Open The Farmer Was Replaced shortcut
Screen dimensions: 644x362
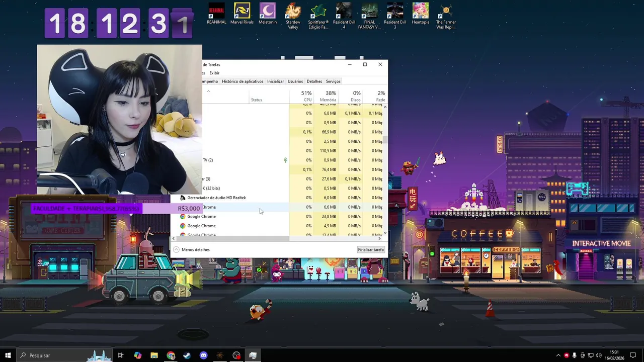(446, 16)
